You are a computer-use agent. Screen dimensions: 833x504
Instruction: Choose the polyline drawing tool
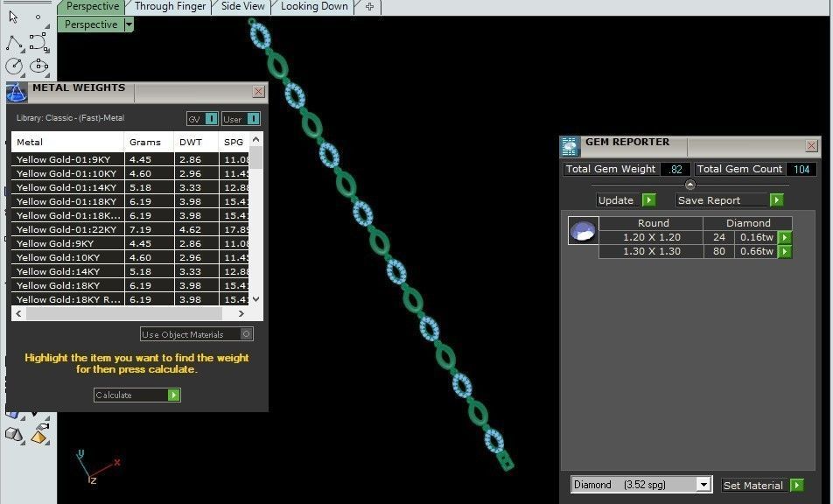coord(14,43)
